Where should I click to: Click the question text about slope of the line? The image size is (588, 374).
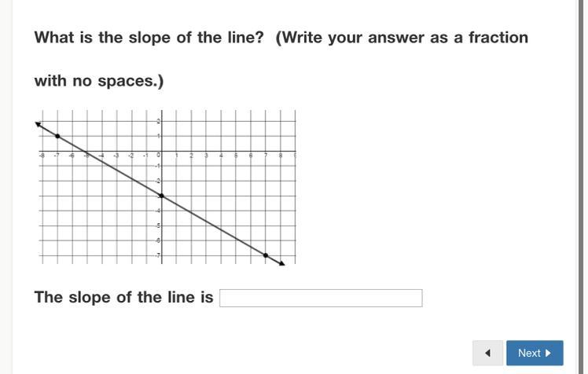click(281, 38)
